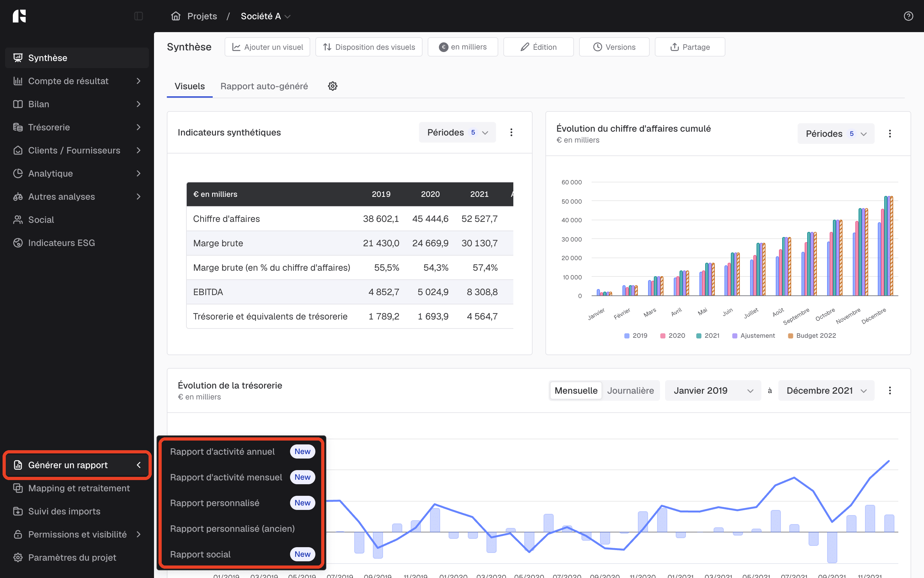The height and width of the screenshot is (578, 924).
Task: Click Ajouter un visuel button
Action: [x=267, y=47]
